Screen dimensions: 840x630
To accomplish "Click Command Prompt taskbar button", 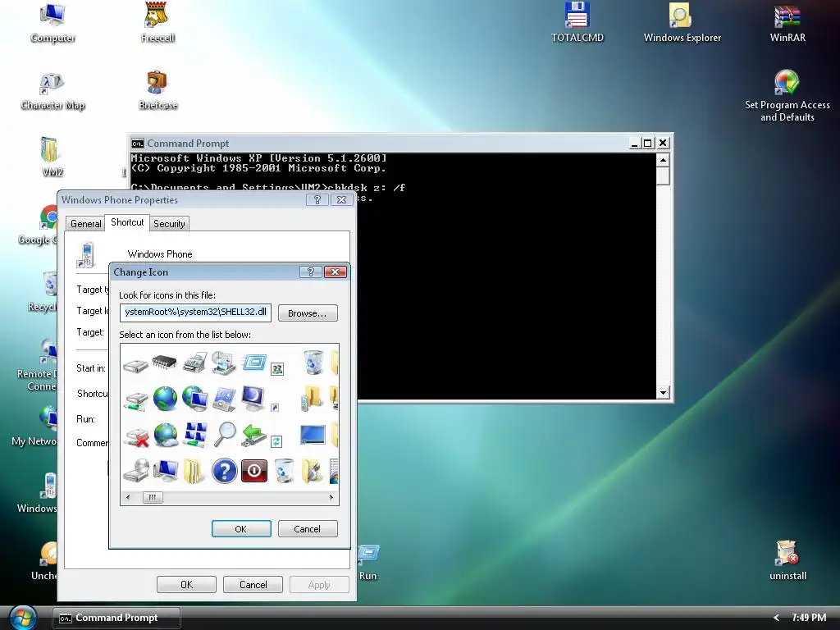I will 116,618.
